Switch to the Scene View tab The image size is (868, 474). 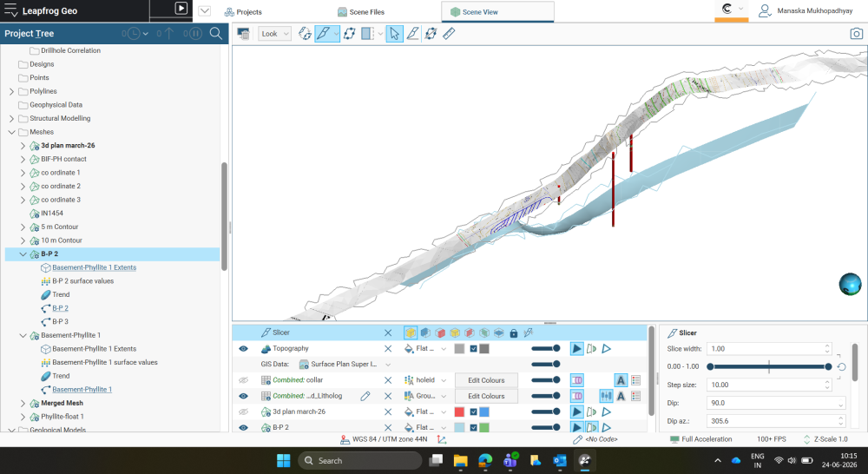coord(497,11)
